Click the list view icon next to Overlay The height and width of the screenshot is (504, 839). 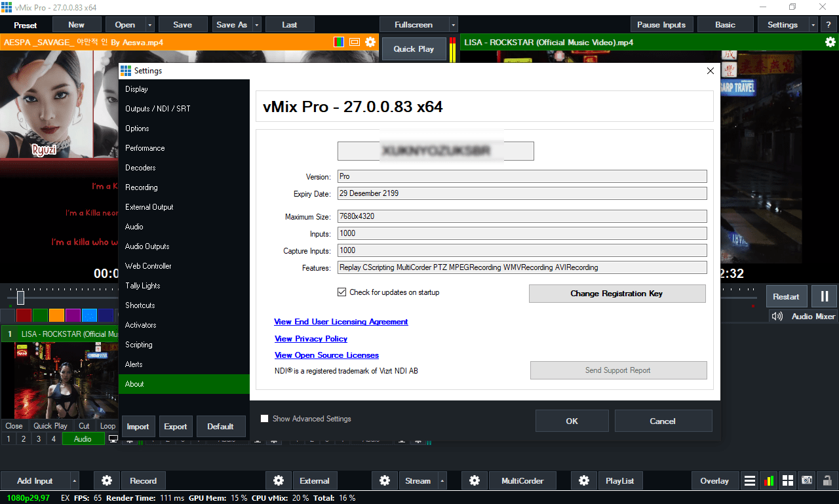[x=750, y=480]
